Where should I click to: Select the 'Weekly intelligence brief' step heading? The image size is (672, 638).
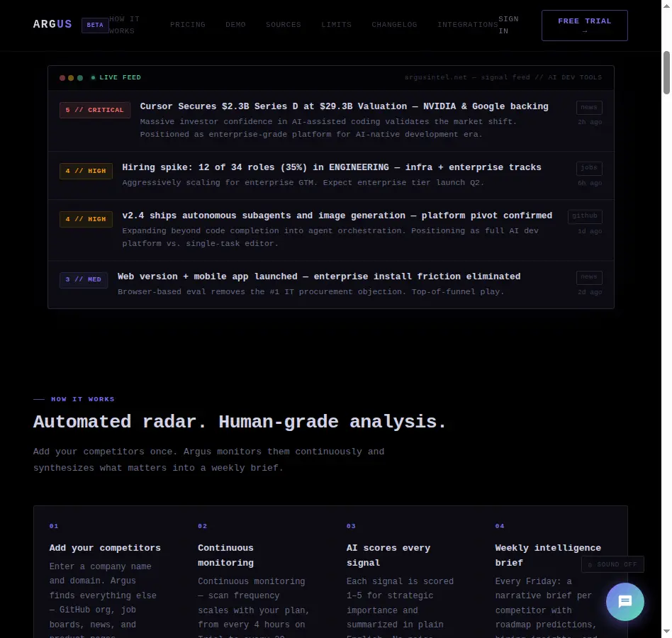coord(548,555)
